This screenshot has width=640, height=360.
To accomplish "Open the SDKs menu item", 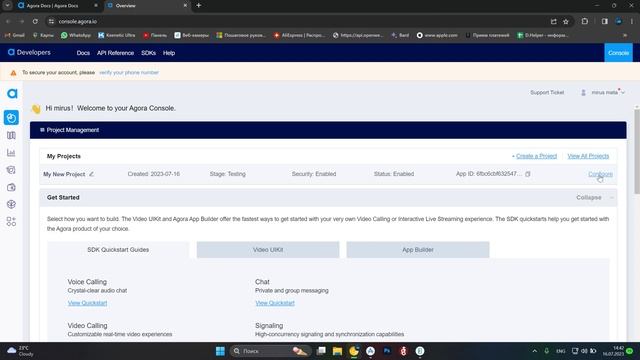I will click(149, 53).
